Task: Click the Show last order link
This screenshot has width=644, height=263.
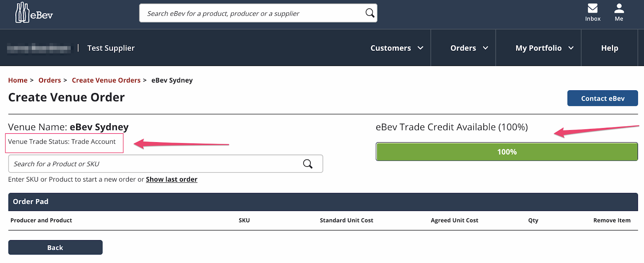Action: [x=171, y=179]
